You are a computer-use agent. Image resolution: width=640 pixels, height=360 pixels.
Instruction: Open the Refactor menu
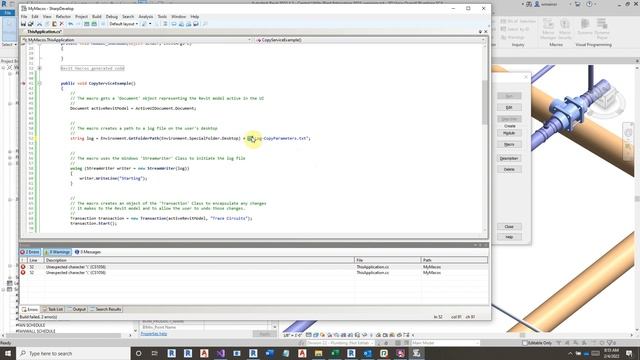[63, 17]
